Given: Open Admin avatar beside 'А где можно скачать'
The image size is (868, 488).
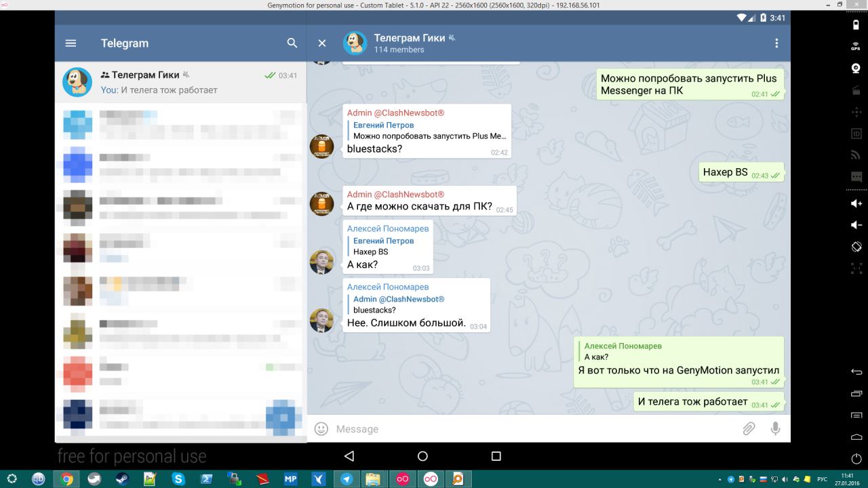Looking at the screenshot, I should click(x=321, y=203).
